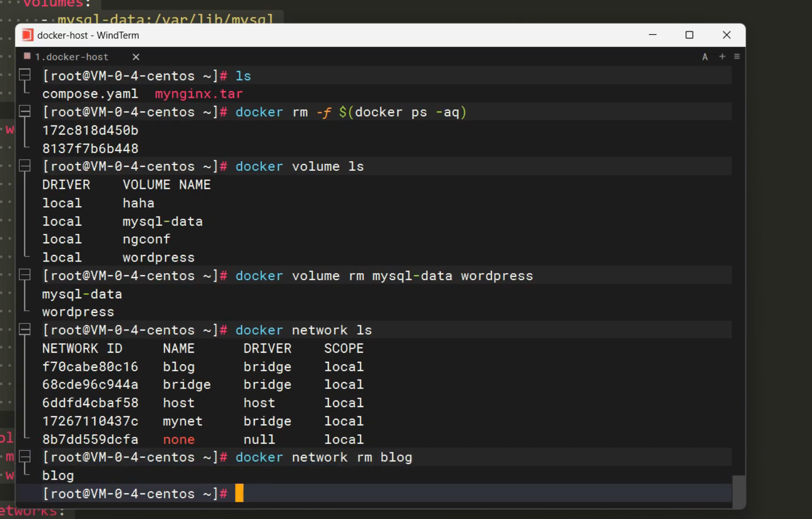Click the 'ngconf' volume name
Image resolution: width=812 pixels, height=519 pixels.
click(x=147, y=239)
